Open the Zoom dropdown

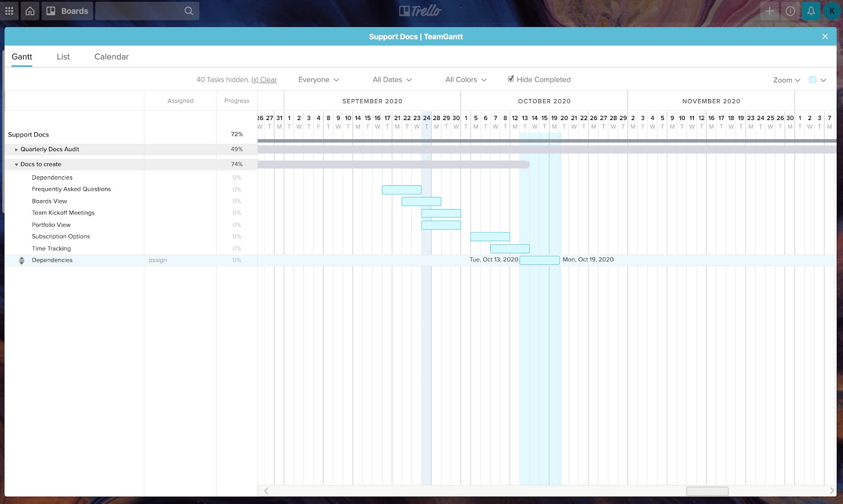(x=787, y=80)
